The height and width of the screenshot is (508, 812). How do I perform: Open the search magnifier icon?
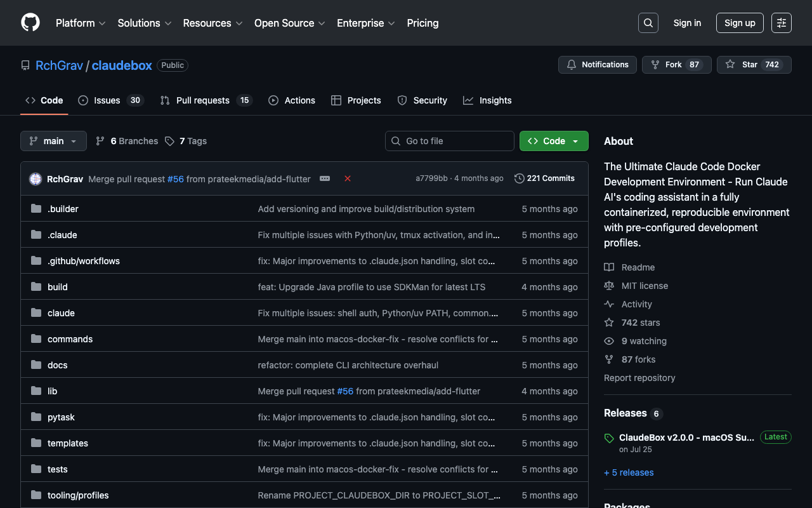tap(648, 23)
